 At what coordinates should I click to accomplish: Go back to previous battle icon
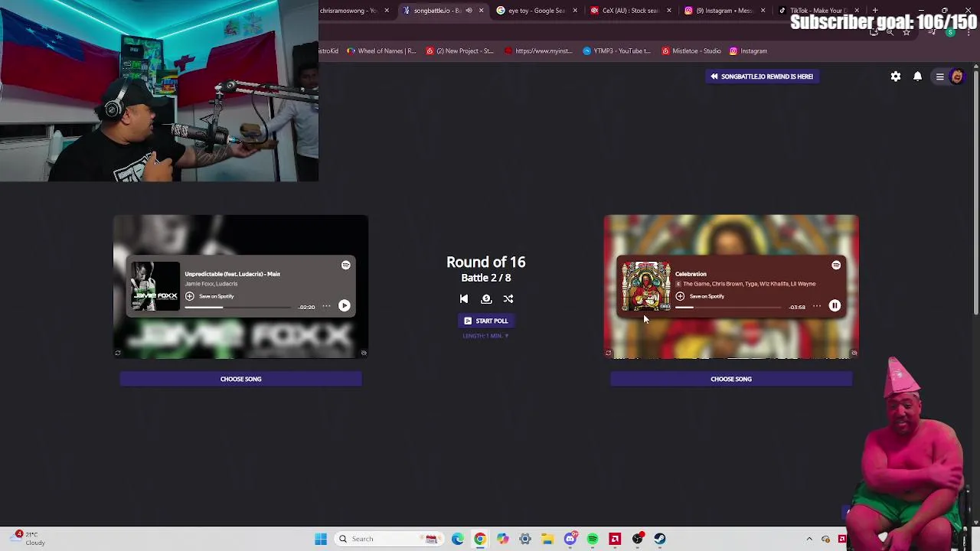pyautogui.click(x=464, y=299)
